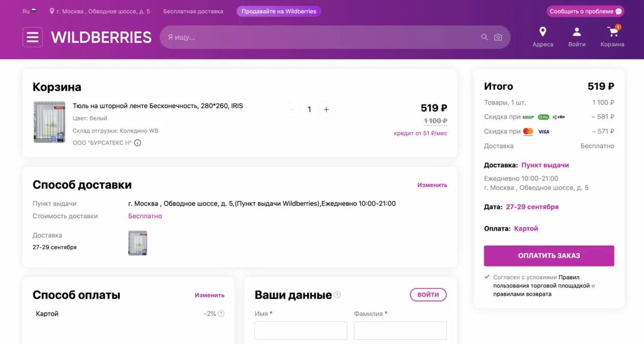Image resolution: width=644 pixels, height=344 pixels.
Task: Toggle the agreement checkmark
Action: [x=487, y=277]
